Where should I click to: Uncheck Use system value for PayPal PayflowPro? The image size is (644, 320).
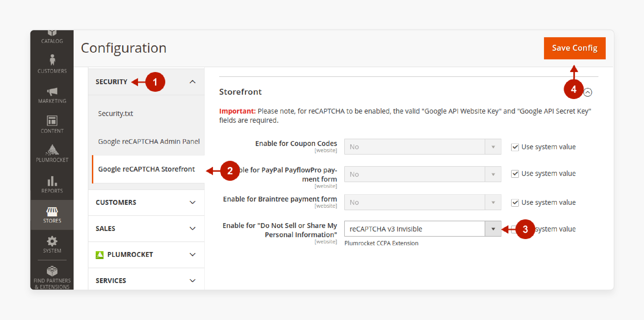pyautogui.click(x=512, y=174)
